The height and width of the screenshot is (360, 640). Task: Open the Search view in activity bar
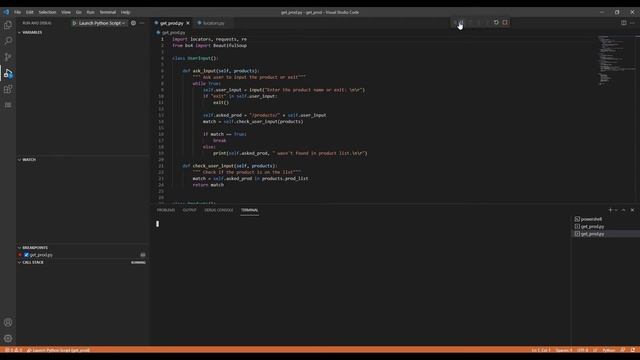[x=8, y=41]
